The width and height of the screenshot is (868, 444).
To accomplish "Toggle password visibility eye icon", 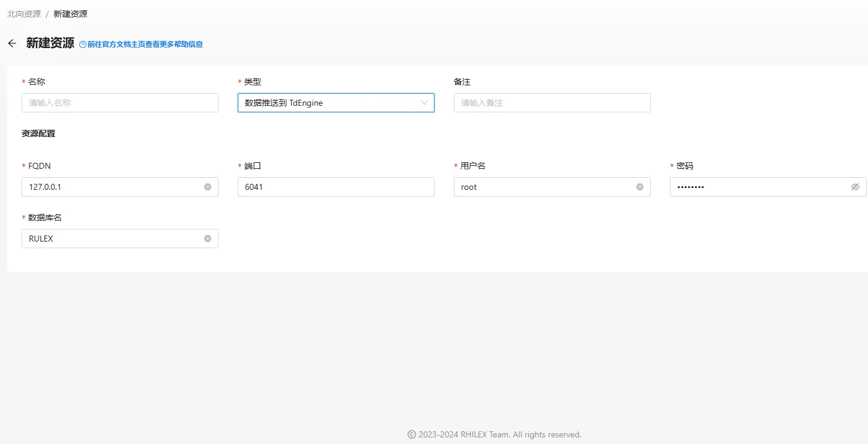I will (x=855, y=187).
